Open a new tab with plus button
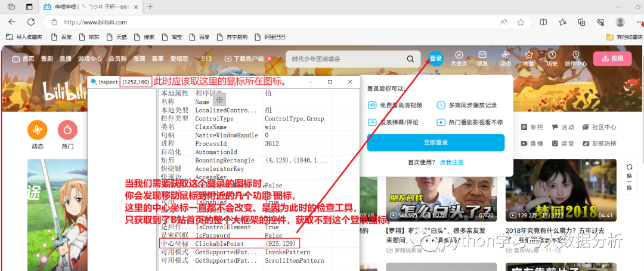This screenshot has height=271, width=644. pos(150,7)
